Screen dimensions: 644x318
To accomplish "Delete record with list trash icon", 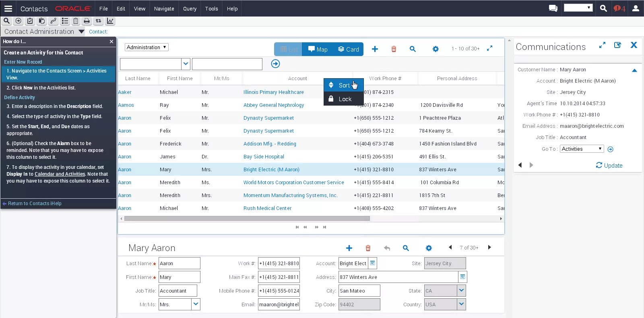I will pos(394,49).
